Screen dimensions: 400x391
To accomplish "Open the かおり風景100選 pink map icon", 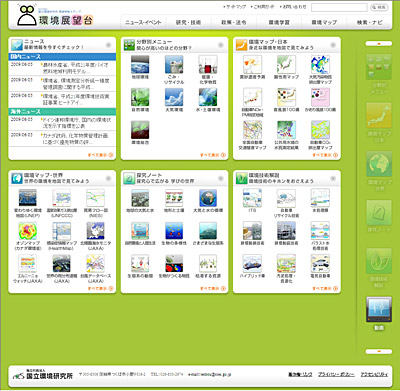I will tap(320, 97).
